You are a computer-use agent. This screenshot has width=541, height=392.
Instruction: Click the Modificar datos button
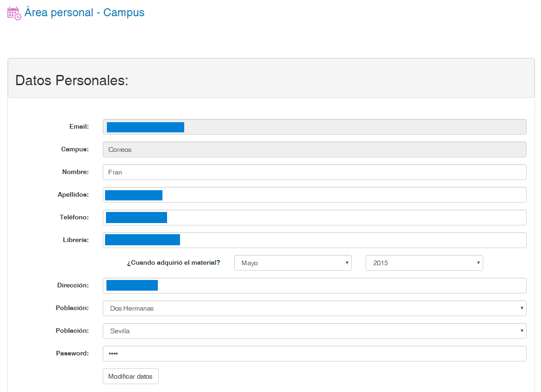(x=131, y=376)
